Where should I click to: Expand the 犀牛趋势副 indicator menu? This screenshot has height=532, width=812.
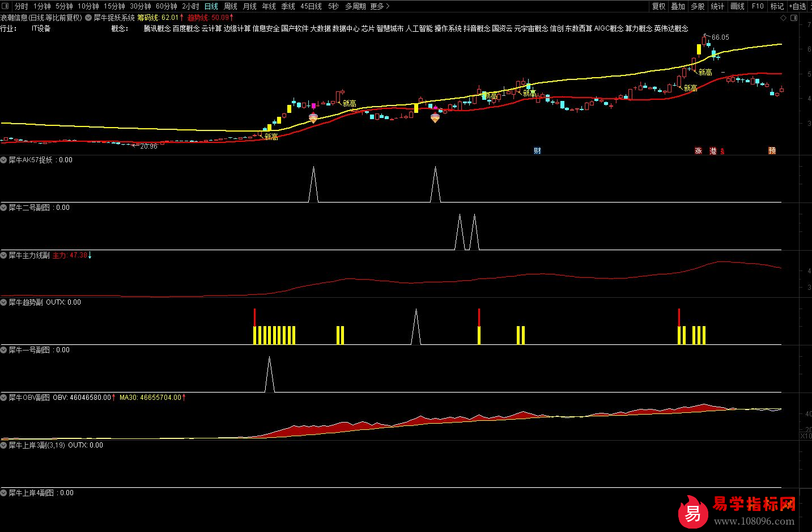tap(4, 302)
